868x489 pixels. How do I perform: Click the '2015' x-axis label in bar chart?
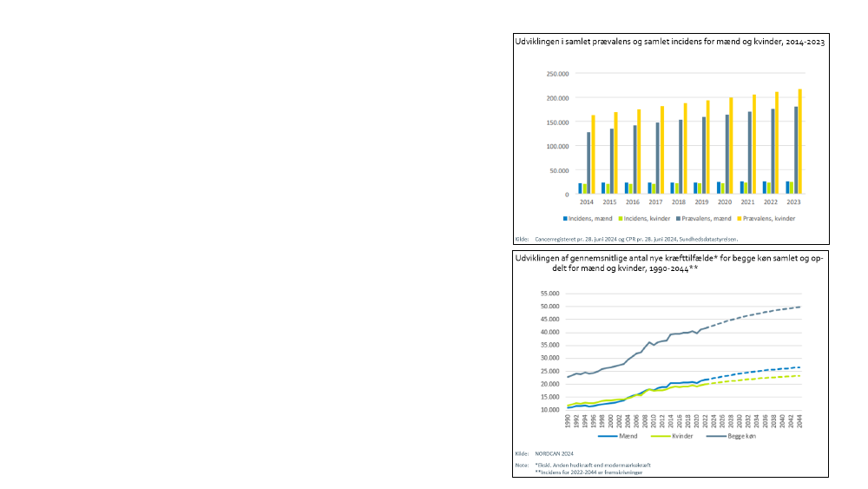coord(609,202)
